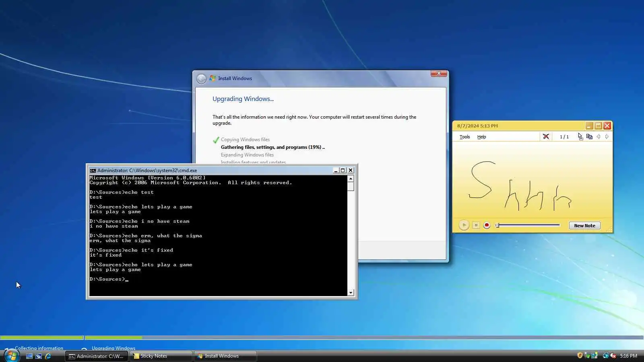Click cmd scrollbar up arrow
This screenshot has width=644, height=362.
click(x=351, y=179)
